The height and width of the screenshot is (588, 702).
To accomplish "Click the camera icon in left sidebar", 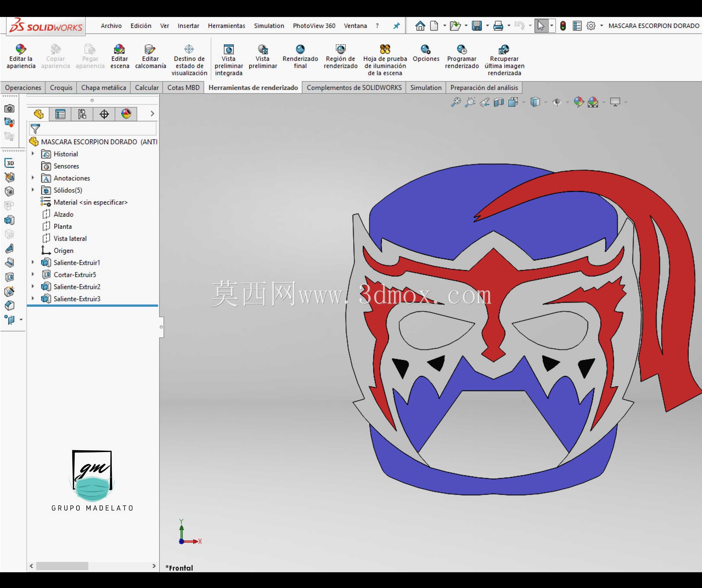I will (9, 109).
